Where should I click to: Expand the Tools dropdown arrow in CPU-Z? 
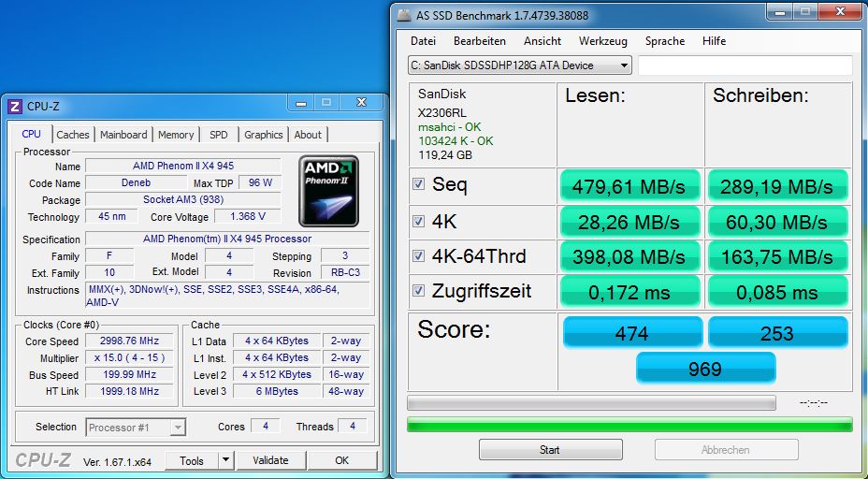point(225,460)
